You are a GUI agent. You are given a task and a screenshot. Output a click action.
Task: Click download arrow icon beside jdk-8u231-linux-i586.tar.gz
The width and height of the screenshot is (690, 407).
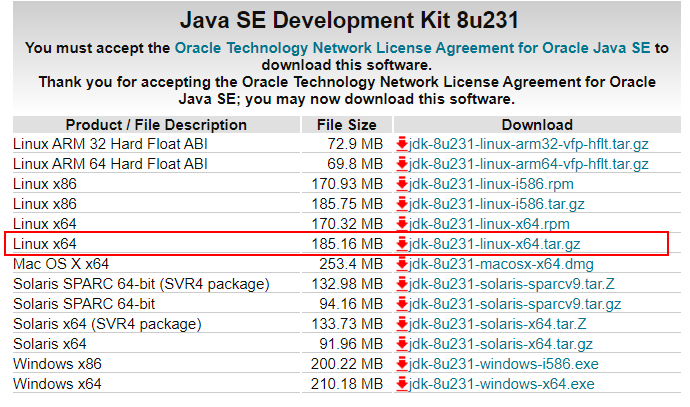(x=402, y=204)
